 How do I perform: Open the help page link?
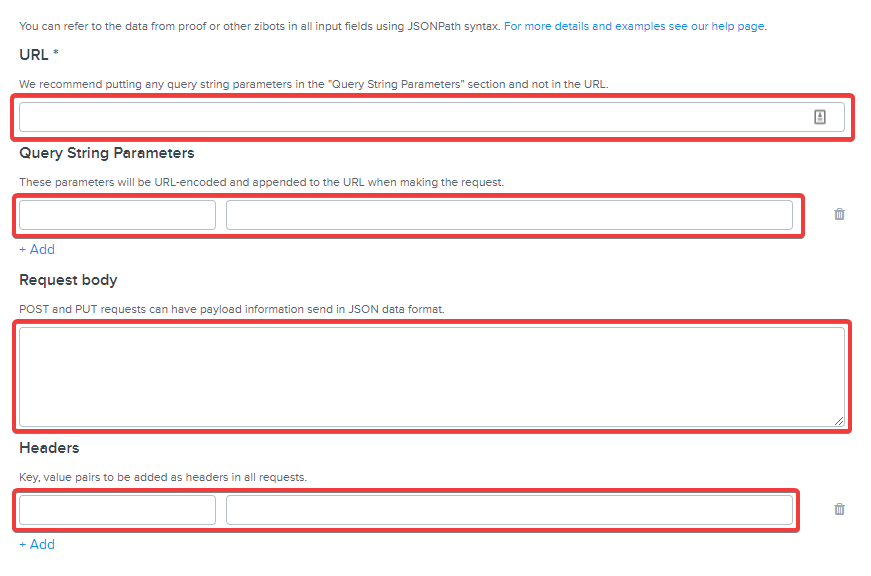point(634,26)
